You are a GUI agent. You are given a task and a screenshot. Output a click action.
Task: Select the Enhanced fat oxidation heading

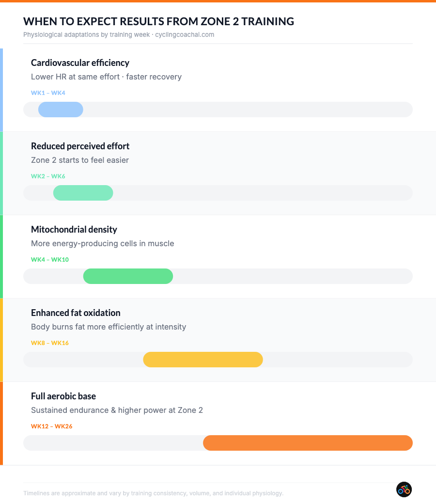[x=76, y=313]
